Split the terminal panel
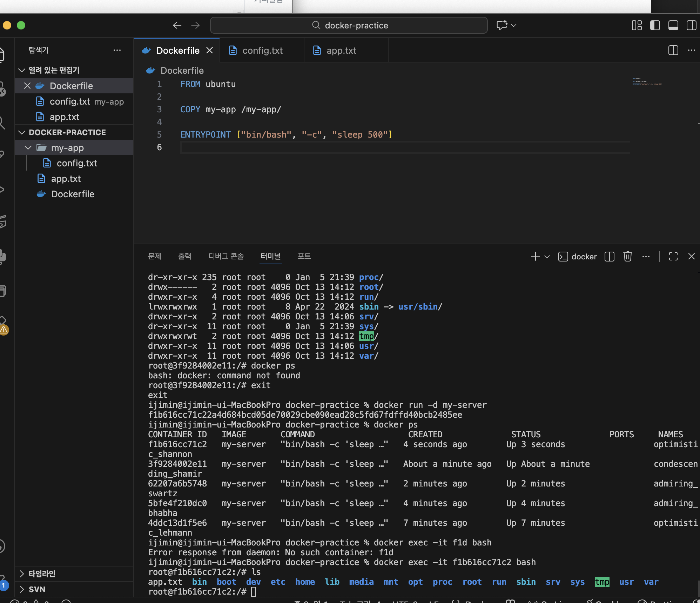700x603 pixels. point(610,257)
